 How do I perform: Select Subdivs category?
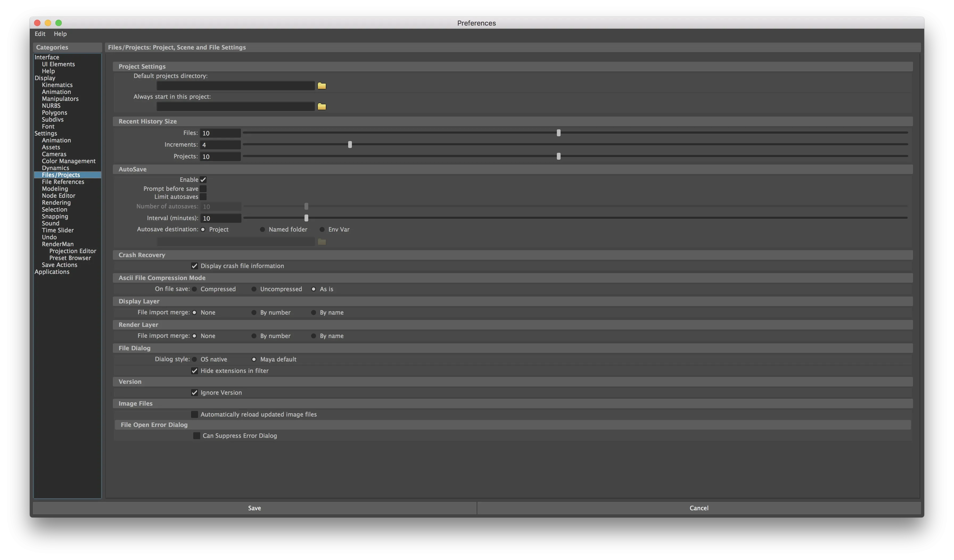[x=53, y=120]
